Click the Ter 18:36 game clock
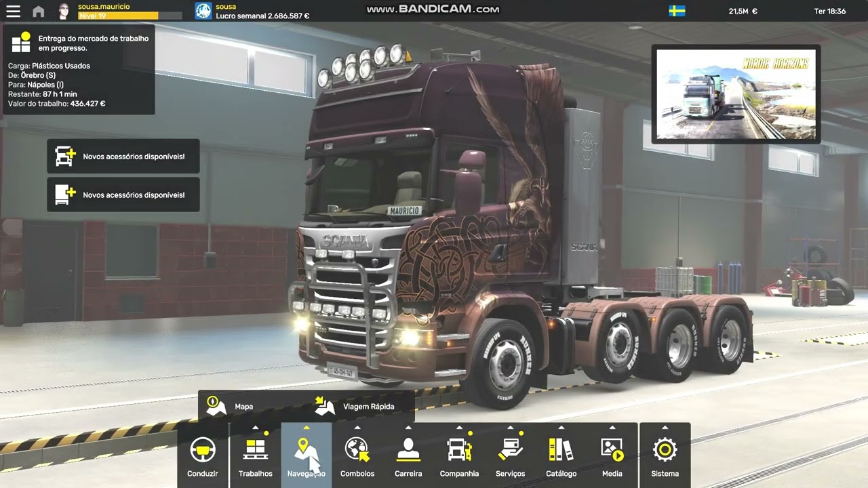This screenshot has height=488, width=868. [x=830, y=11]
